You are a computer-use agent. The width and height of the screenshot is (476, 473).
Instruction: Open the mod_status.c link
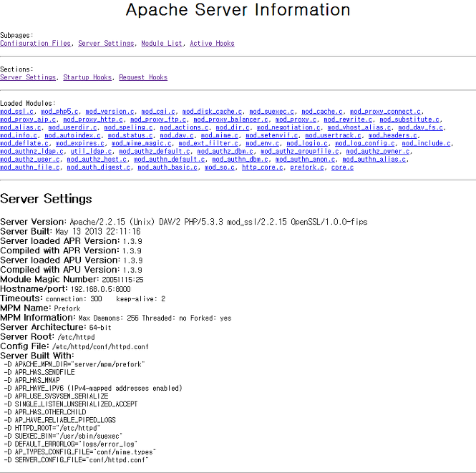130,135
